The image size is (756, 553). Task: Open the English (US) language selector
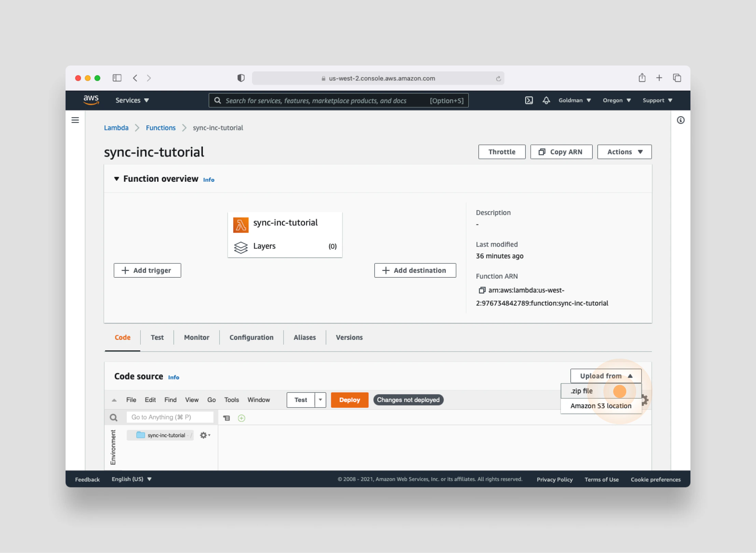[131, 479]
